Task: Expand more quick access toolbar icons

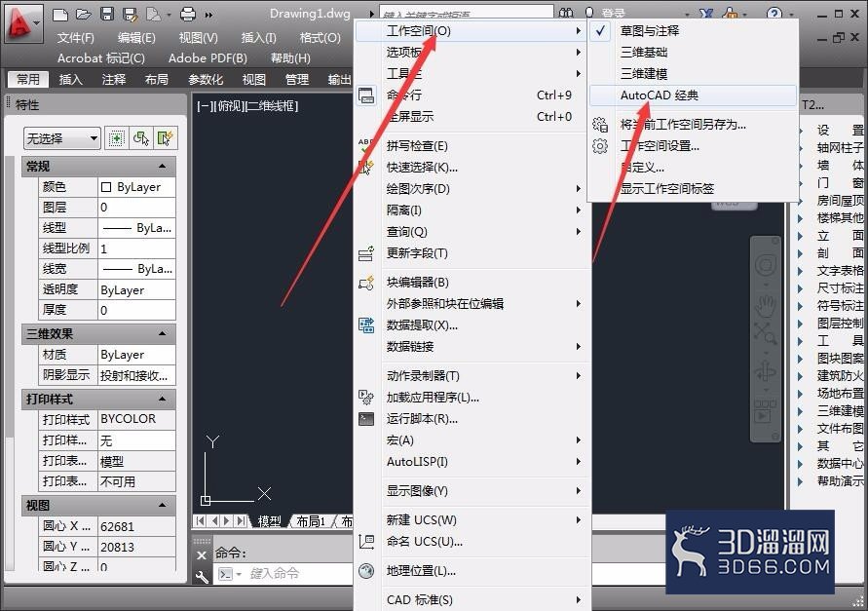Action: pos(208,15)
